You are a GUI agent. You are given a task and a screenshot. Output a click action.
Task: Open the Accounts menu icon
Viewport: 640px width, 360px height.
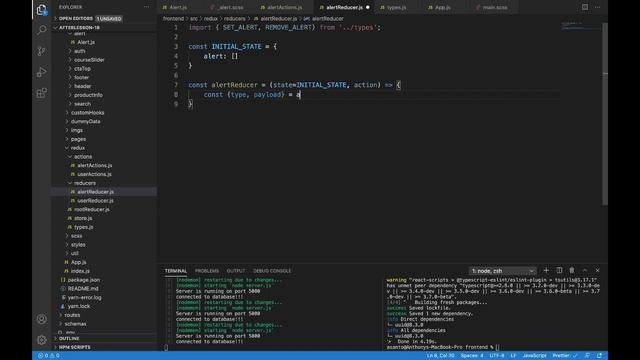point(41,319)
